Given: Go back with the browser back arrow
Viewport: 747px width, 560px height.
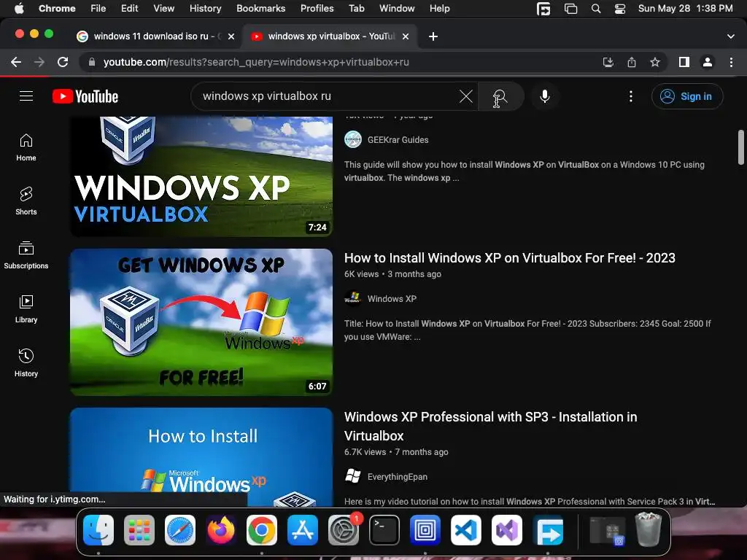Looking at the screenshot, I should tap(16, 62).
